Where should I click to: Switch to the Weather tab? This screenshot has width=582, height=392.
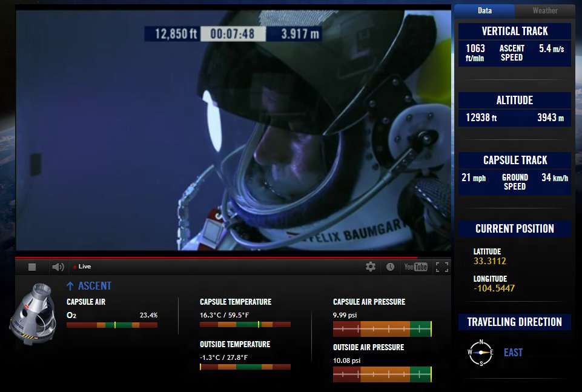[x=544, y=10]
